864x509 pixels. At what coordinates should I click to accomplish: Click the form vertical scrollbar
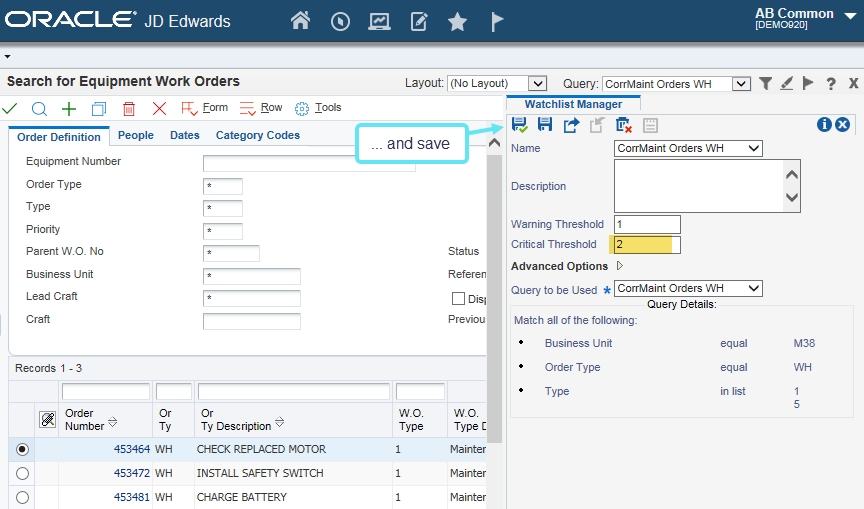(494, 299)
